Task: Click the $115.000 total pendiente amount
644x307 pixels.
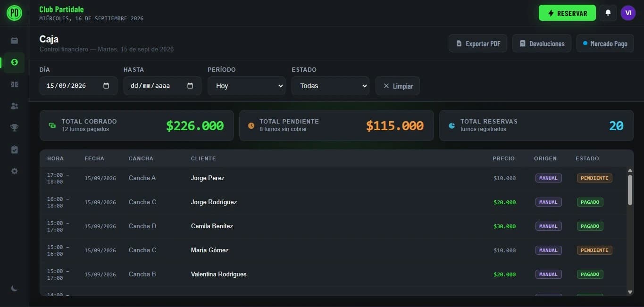Action: coord(395,125)
